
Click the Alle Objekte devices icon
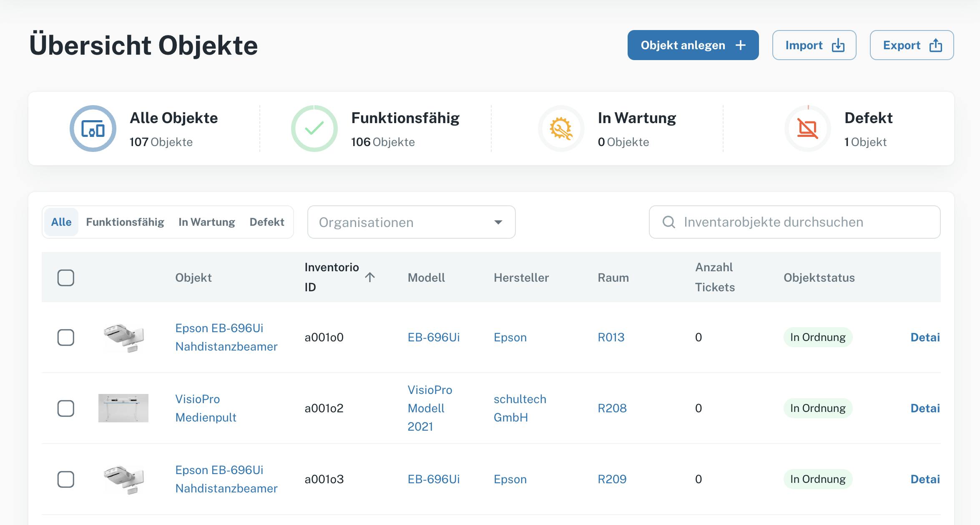pos(93,128)
